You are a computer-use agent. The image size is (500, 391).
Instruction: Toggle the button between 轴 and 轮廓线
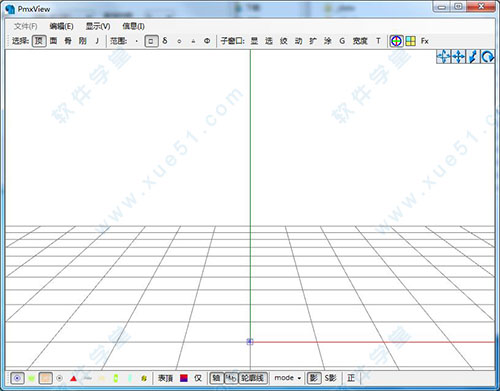[x=231, y=378]
